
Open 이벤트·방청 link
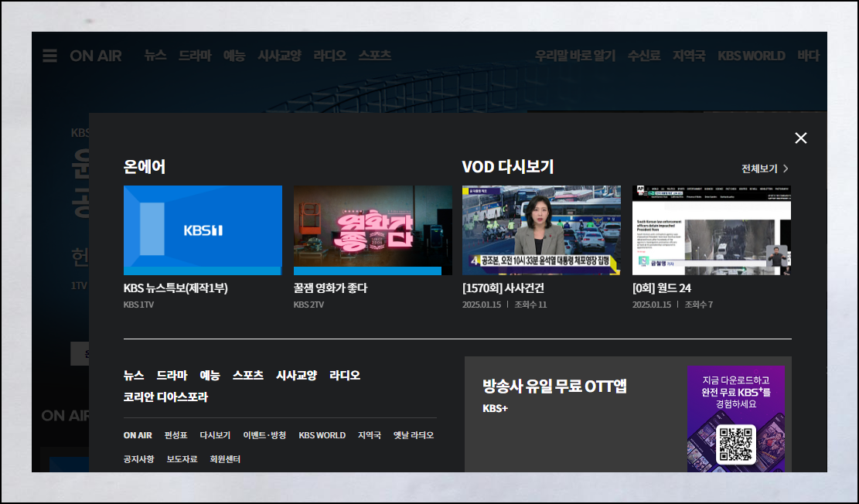click(x=264, y=435)
